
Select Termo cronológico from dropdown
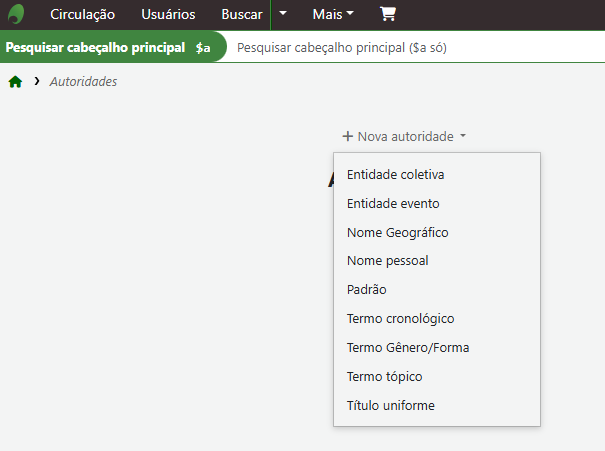[400, 319]
